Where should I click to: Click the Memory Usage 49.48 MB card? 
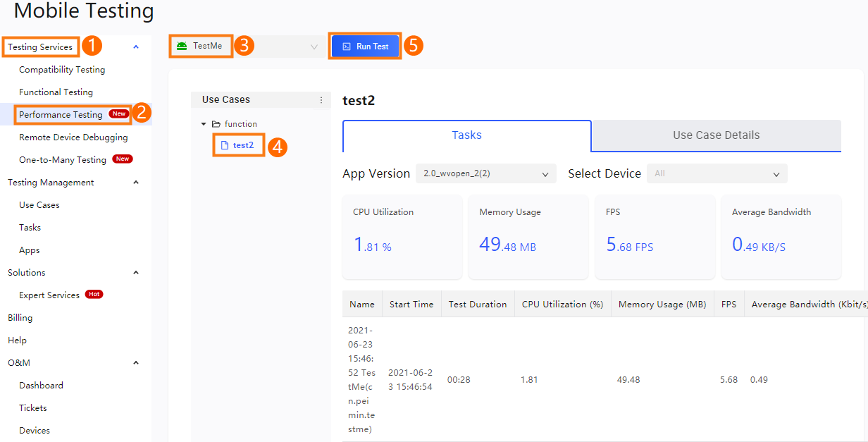tap(528, 238)
